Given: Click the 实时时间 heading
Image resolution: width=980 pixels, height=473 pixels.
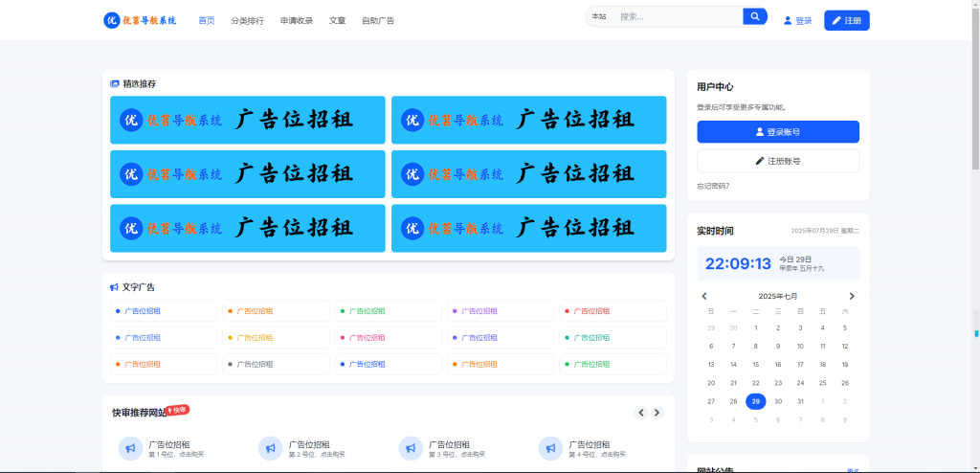Looking at the screenshot, I should pos(715,231).
